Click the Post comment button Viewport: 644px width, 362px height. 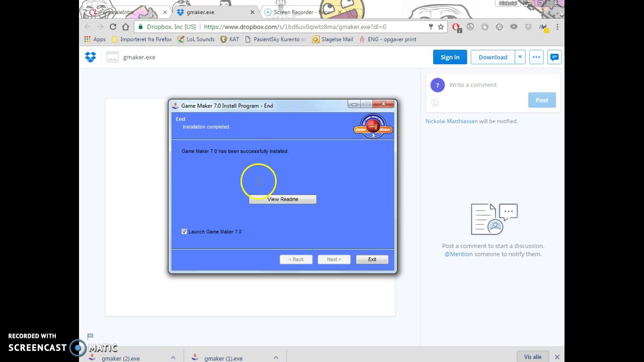[542, 100]
